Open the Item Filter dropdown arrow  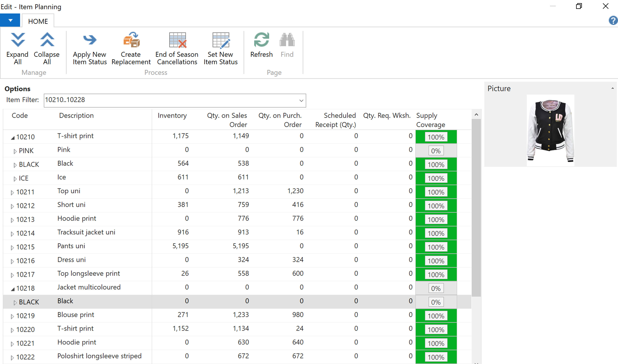pyautogui.click(x=301, y=101)
